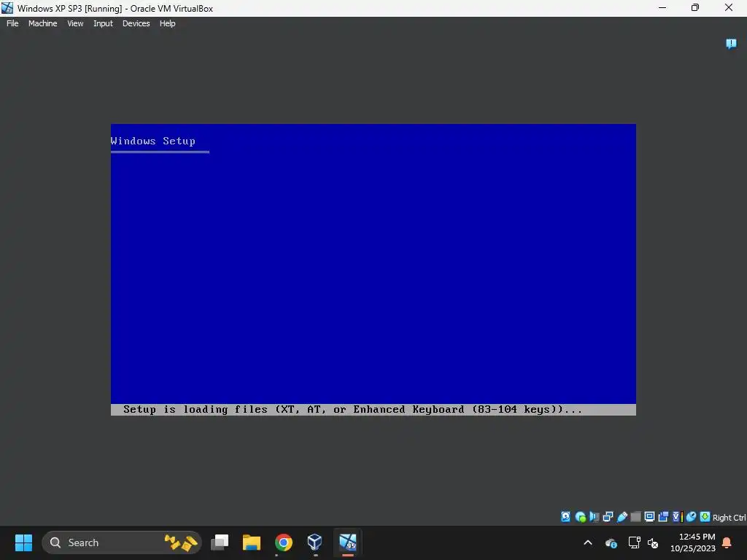Minimize the VirtualBox window
747x560 pixels.
tap(662, 7)
